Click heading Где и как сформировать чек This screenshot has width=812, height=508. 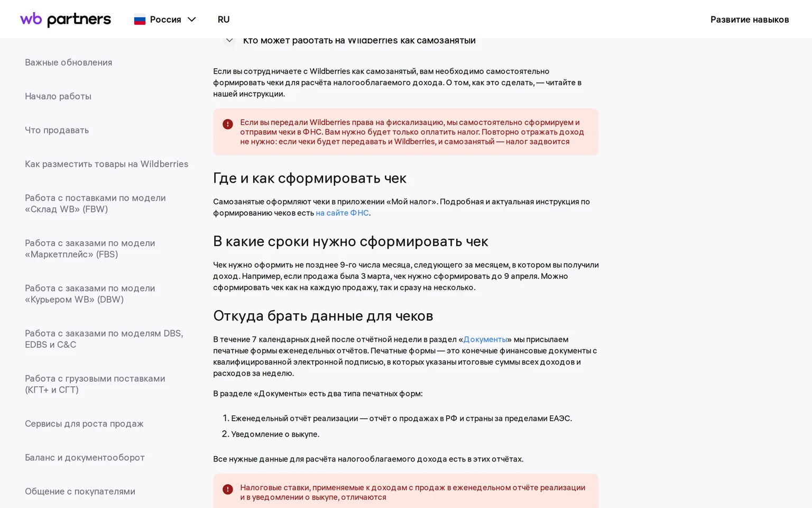pos(310,178)
